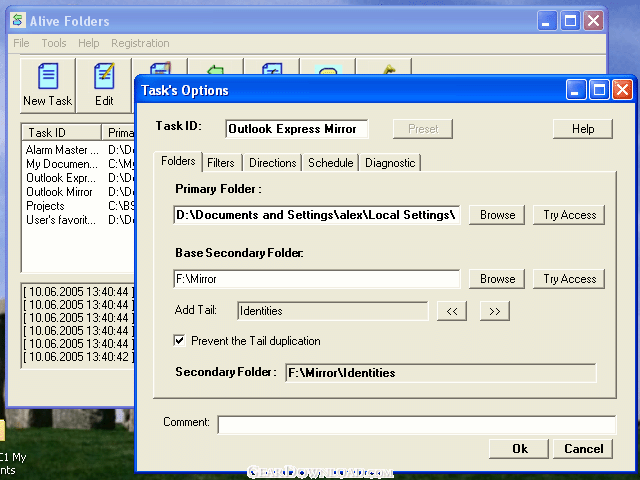
Task: Click the Add Tail Identities field
Action: coord(333,311)
